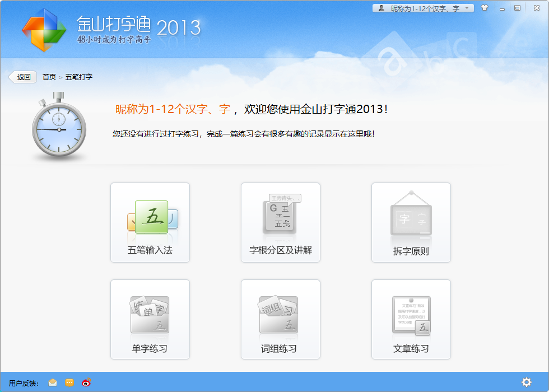Image resolution: width=549 pixels, height=392 pixels.
Task: Expand the nickname account dropdown
Action: (468, 8)
